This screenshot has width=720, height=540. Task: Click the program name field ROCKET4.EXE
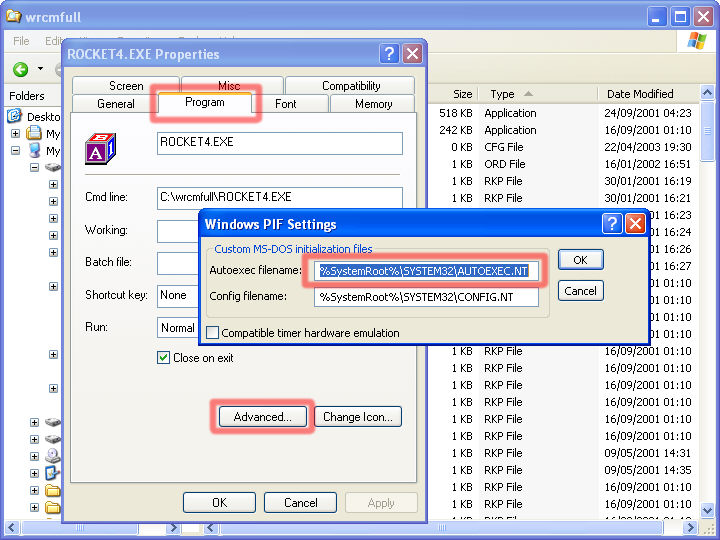[280, 143]
